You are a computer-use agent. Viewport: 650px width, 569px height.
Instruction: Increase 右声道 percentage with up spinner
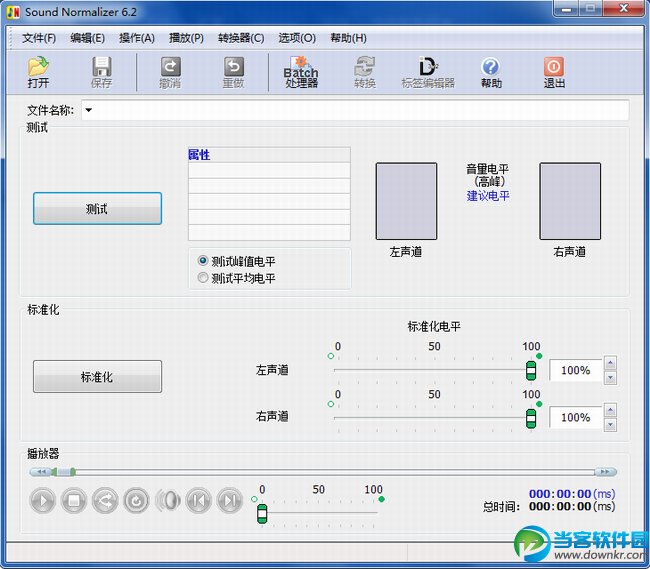tap(610, 410)
